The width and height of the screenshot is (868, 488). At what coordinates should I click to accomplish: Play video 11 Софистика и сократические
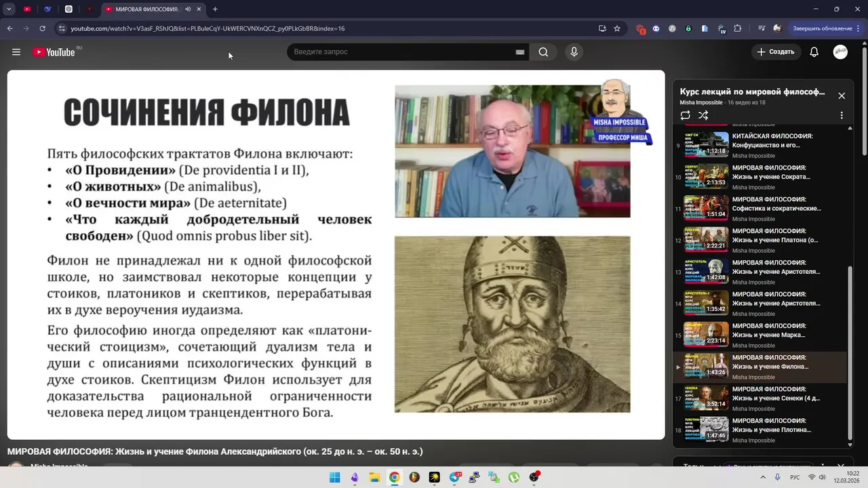759,208
